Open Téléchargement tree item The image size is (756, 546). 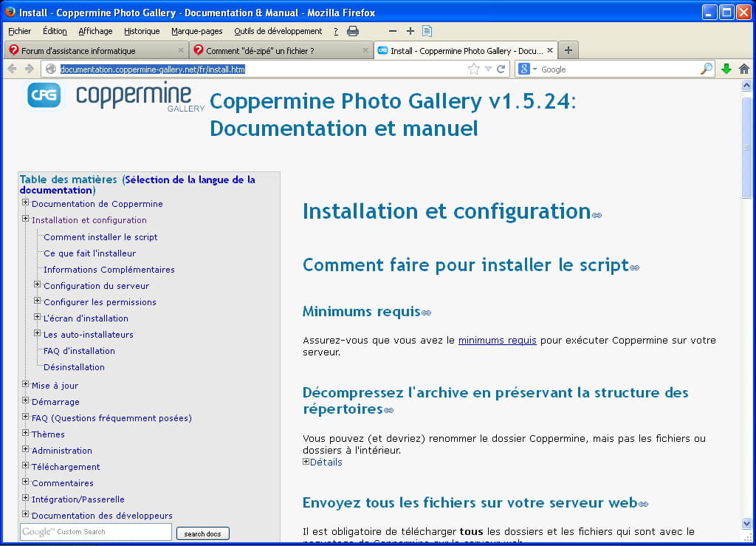click(x=66, y=468)
